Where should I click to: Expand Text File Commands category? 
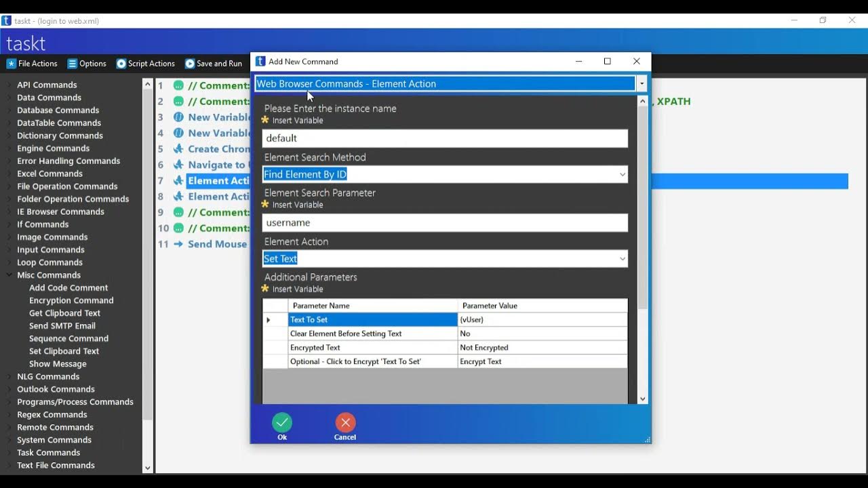pos(9,466)
